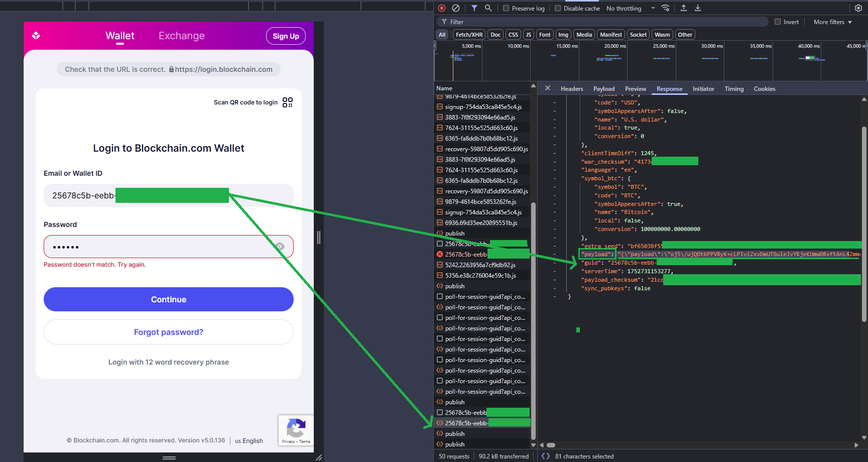The height and width of the screenshot is (462, 868).
Task: Switch to the Exchange tab
Action: 182,36
